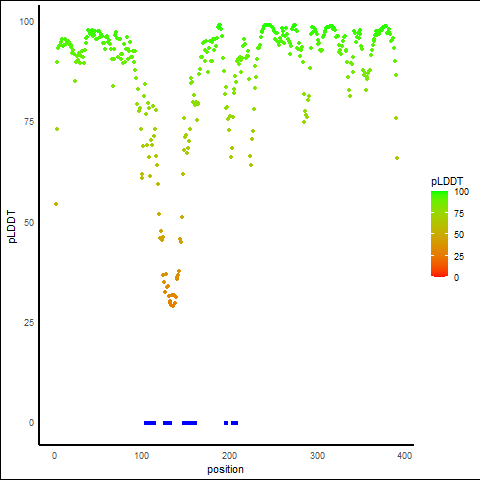Click the legend label 100
The image size is (480, 480).
461,192
